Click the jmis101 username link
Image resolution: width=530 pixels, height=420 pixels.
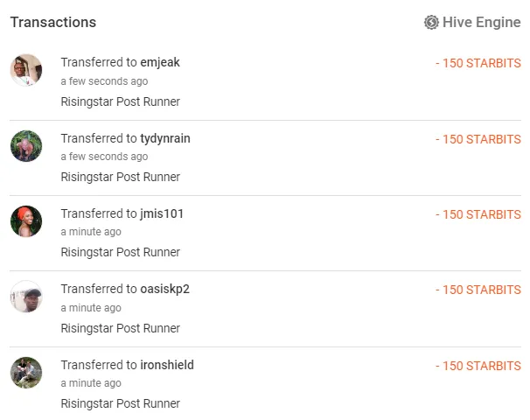pyautogui.click(x=162, y=213)
